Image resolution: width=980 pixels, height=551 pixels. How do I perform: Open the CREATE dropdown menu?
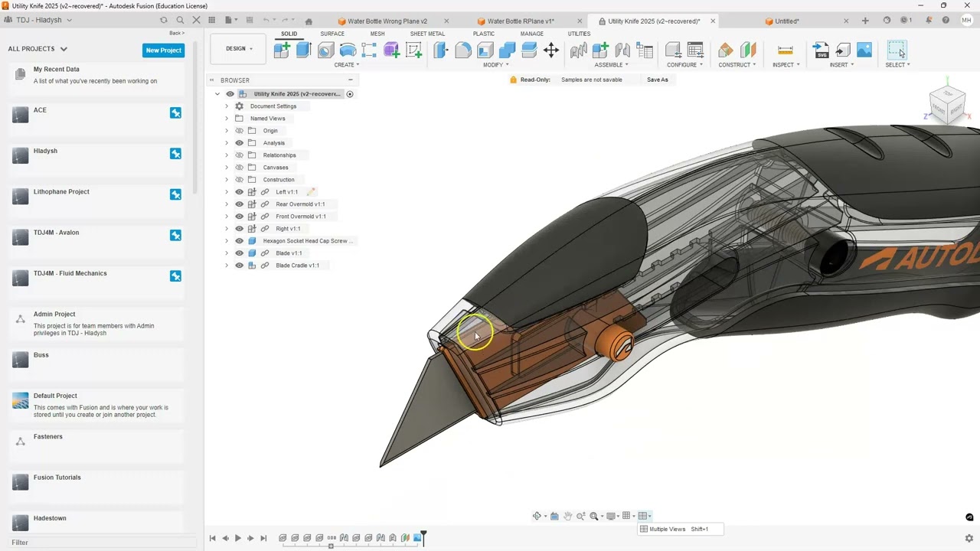pyautogui.click(x=346, y=65)
